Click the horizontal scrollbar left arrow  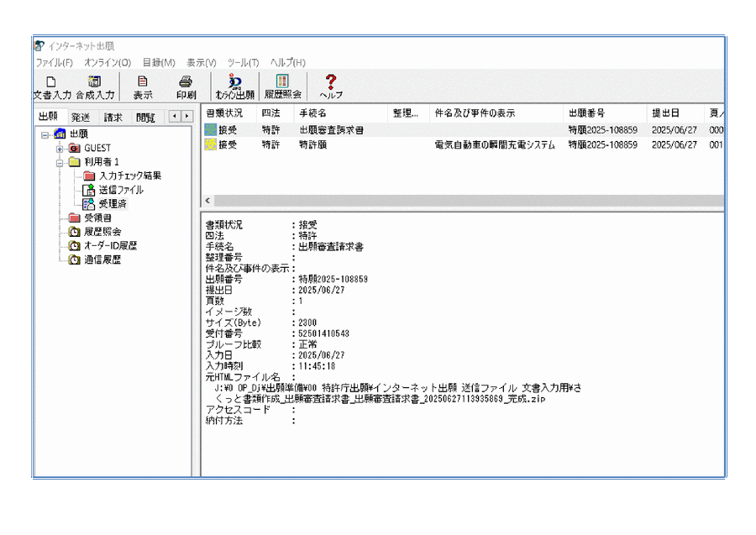208,202
